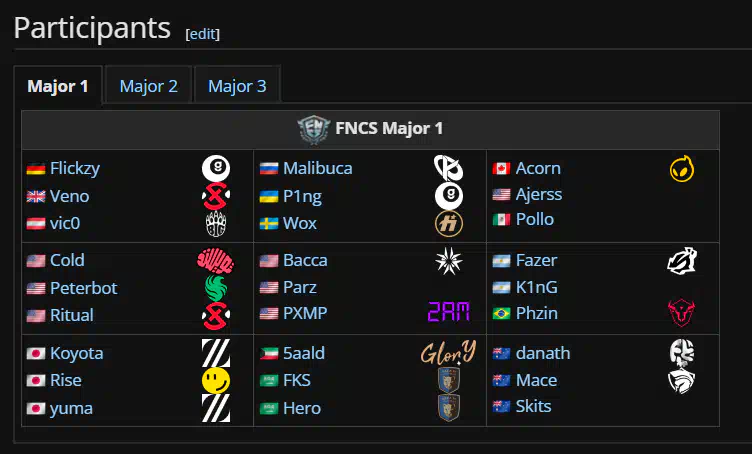Open the Koyota player link
This screenshot has height=454, width=752.
tap(77, 353)
